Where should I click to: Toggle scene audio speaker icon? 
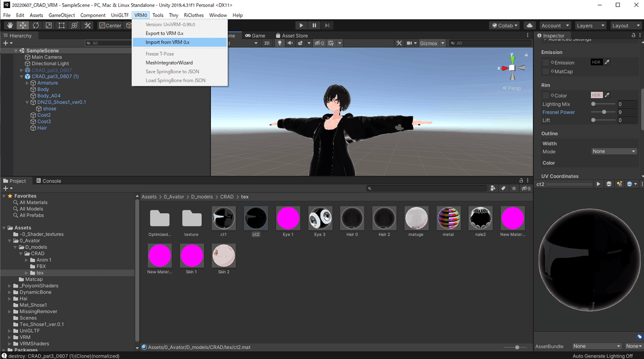[291, 43]
